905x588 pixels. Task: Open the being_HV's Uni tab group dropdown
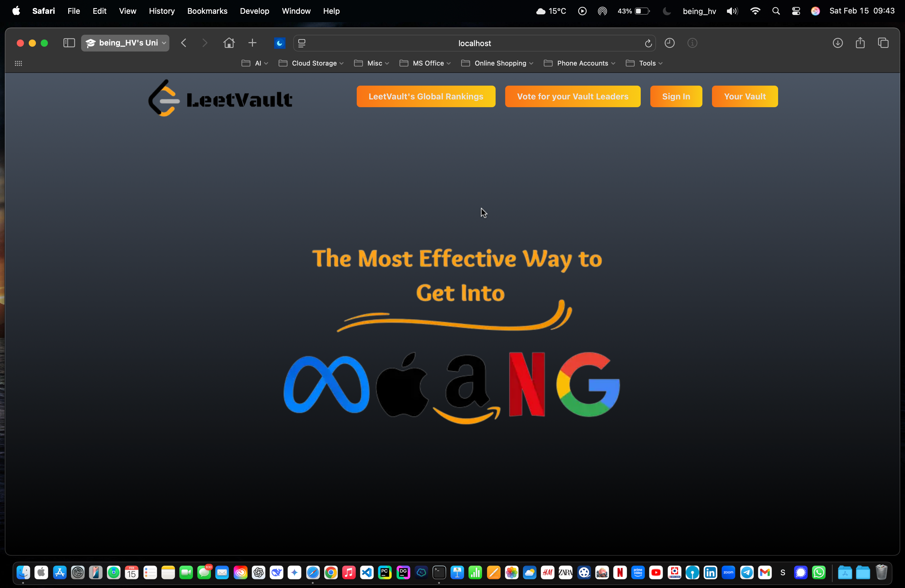point(125,43)
